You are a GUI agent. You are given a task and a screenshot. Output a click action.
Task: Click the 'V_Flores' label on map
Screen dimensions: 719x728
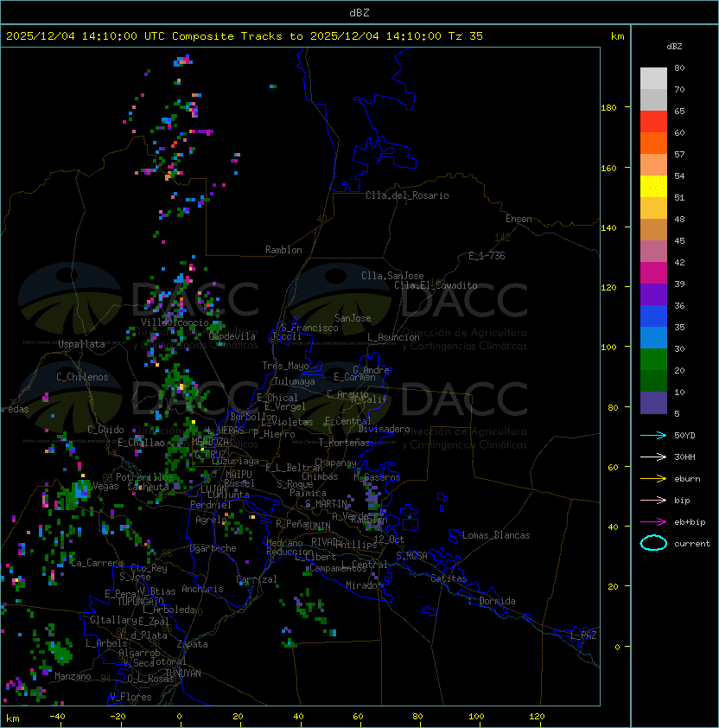pos(130,697)
